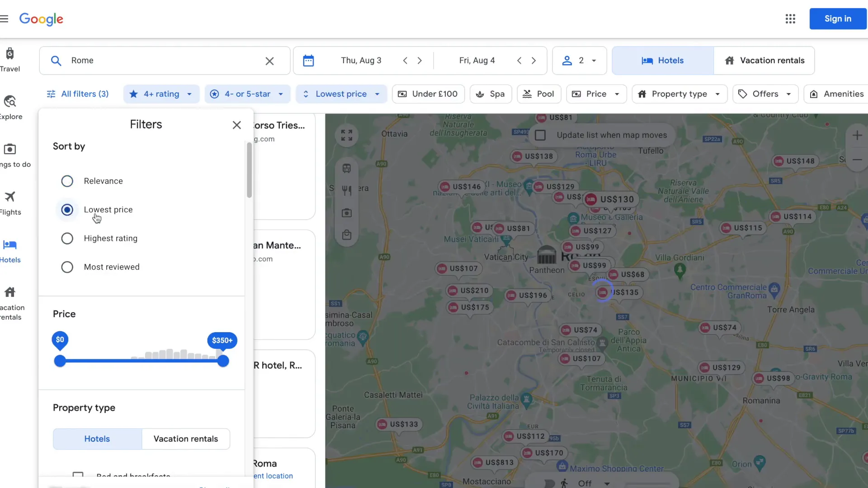Open the Offers dropdown
The image size is (868, 488).
tap(765, 94)
